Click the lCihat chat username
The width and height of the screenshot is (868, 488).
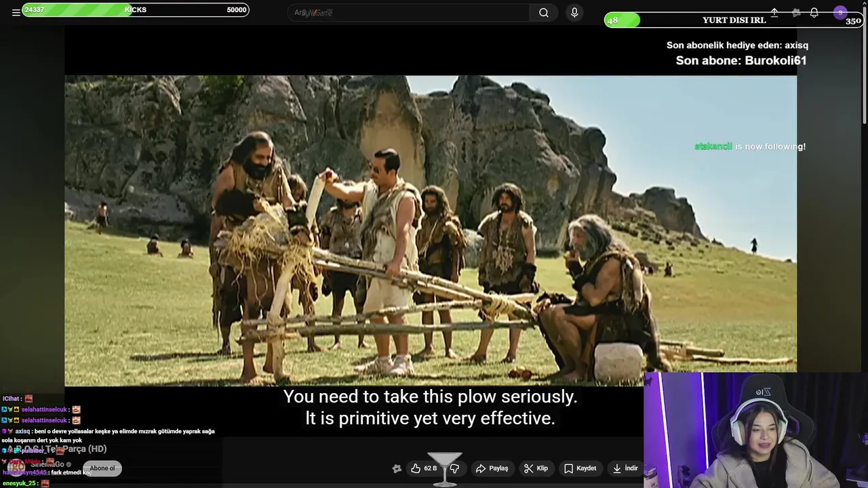point(12,399)
